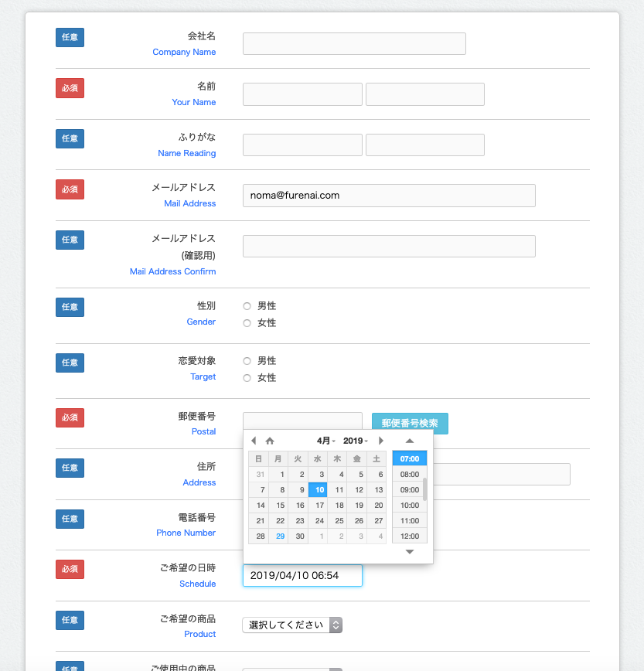Focus the Company Name input field
The image size is (644, 671).
tap(354, 43)
